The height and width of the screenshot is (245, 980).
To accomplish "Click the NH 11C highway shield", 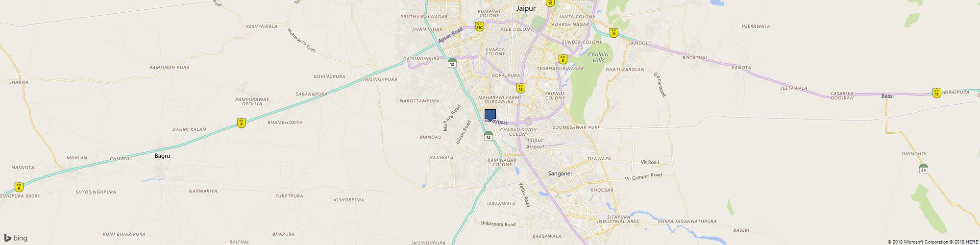I will coord(479,26).
